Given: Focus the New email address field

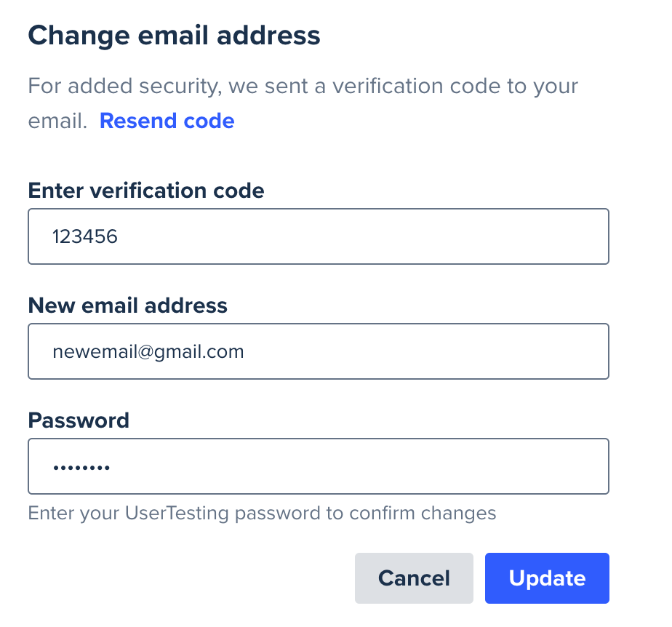Looking at the screenshot, I should point(319,351).
